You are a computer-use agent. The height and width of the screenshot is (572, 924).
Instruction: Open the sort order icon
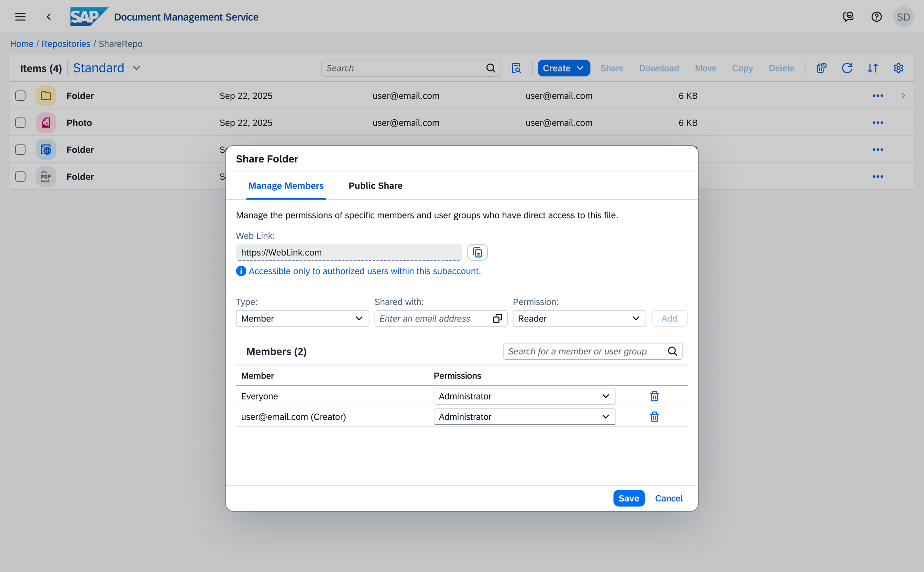pyautogui.click(x=873, y=68)
